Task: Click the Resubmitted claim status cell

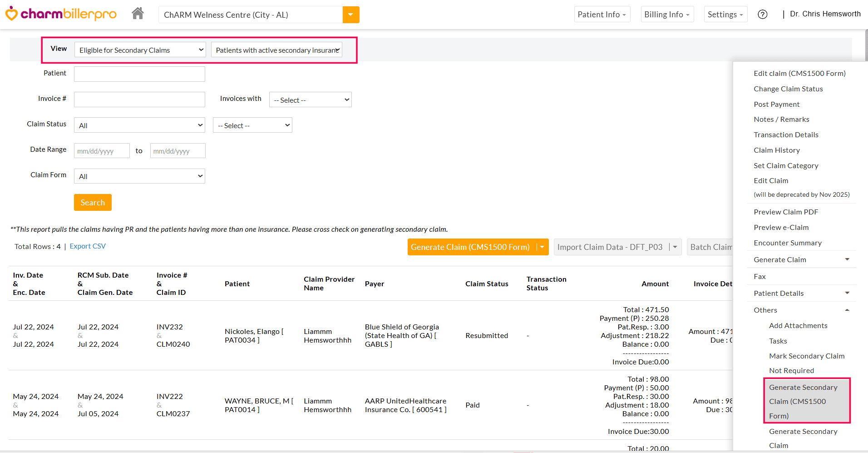Action: [x=487, y=336]
